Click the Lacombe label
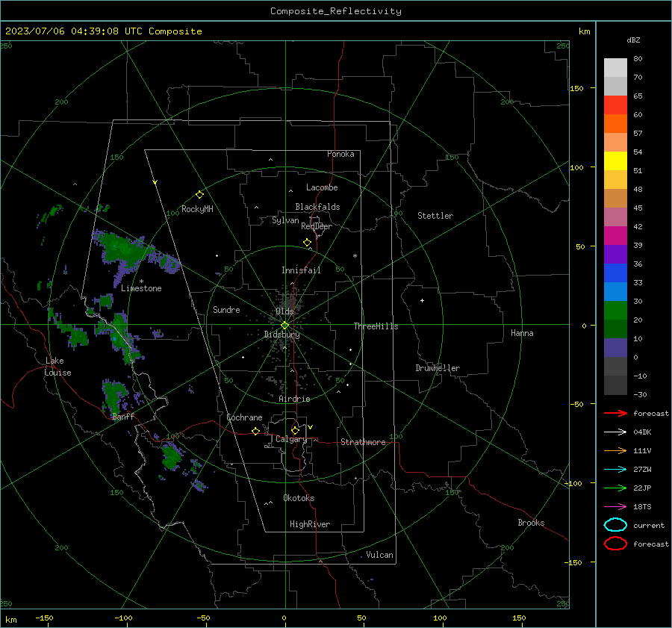Image resolution: width=672 pixels, height=628 pixels. point(322,187)
